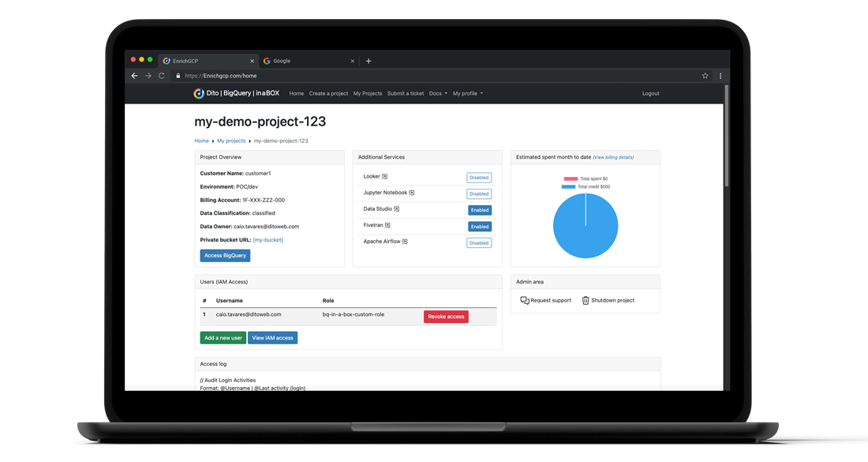Open a new browser tab with plus
This screenshot has height=462, width=868.
pos(369,61)
